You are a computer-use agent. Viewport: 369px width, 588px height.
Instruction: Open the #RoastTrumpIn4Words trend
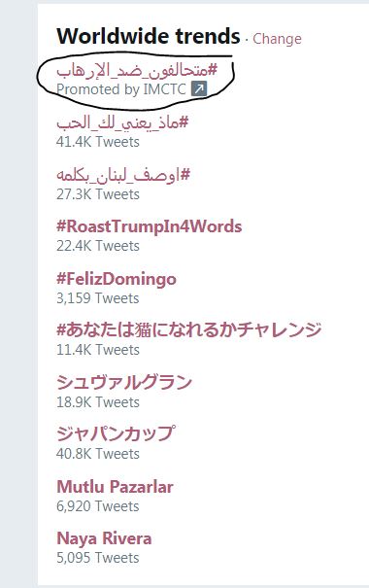tap(150, 226)
